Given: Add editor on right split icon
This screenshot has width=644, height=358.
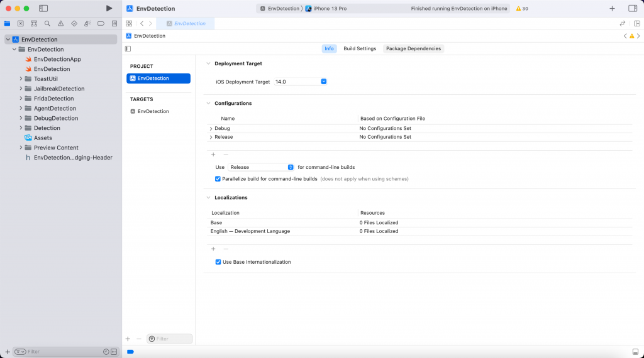Looking at the screenshot, I should (x=637, y=23).
